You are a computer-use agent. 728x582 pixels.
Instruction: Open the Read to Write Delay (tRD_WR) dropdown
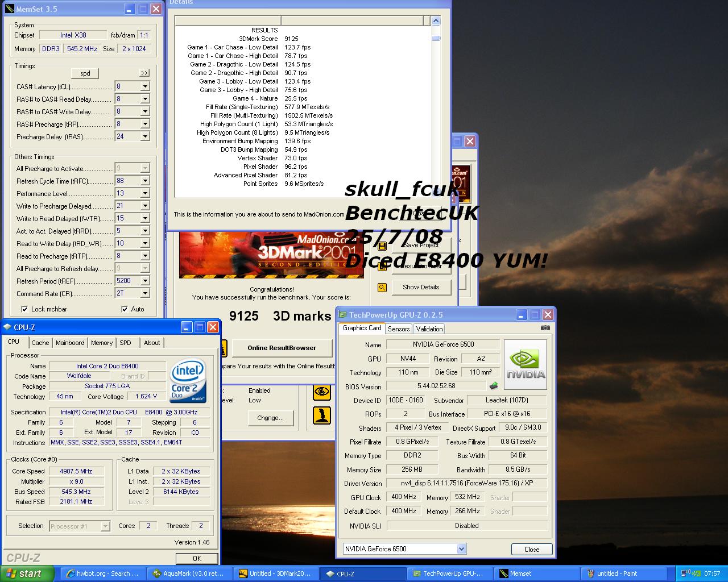point(145,243)
